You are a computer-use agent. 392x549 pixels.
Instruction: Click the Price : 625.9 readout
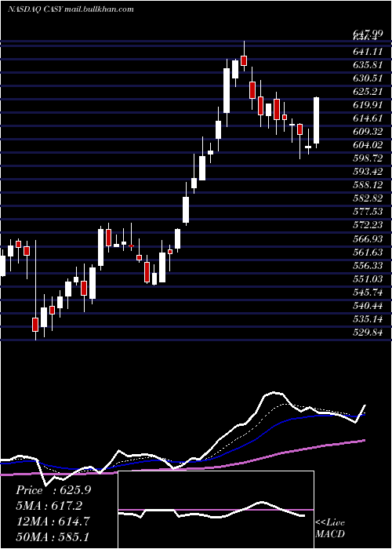click(53, 490)
